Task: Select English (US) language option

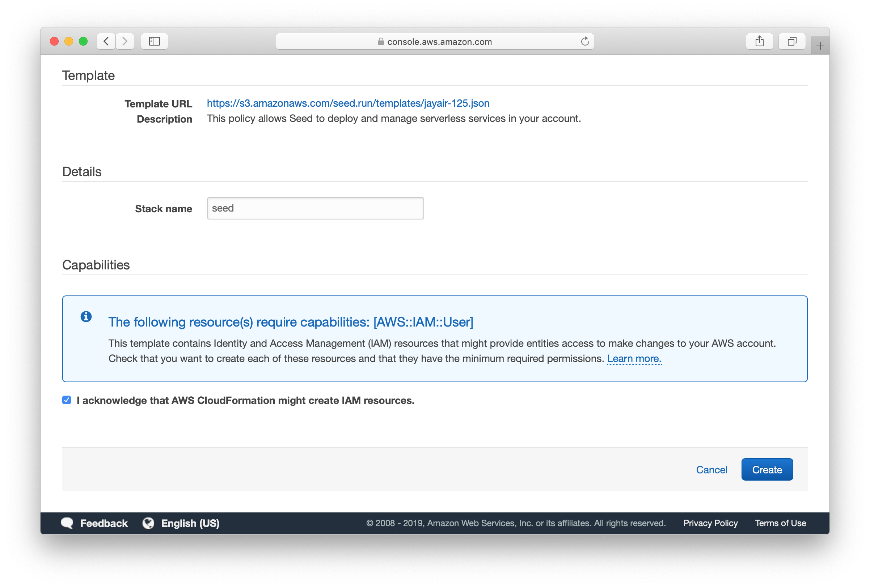Action: 190,523
